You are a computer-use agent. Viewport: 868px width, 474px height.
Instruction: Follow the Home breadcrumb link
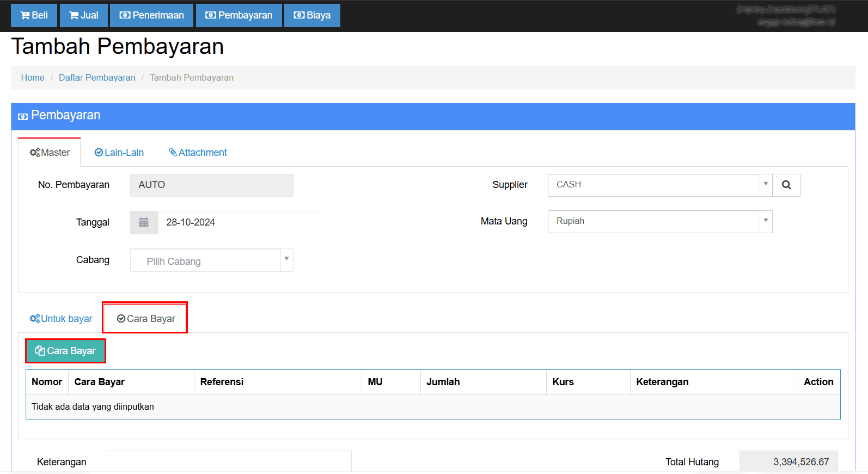(33, 77)
